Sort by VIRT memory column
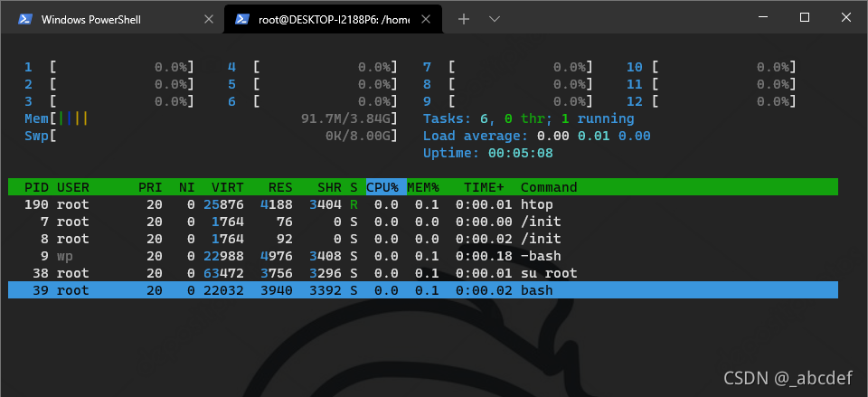868x397 pixels. pos(228,187)
